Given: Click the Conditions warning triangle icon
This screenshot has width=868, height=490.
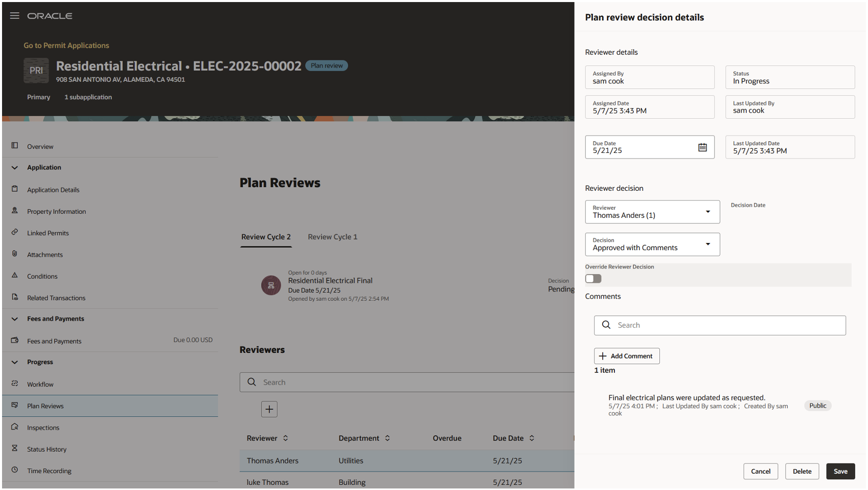Looking at the screenshot, I should point(15,275).
